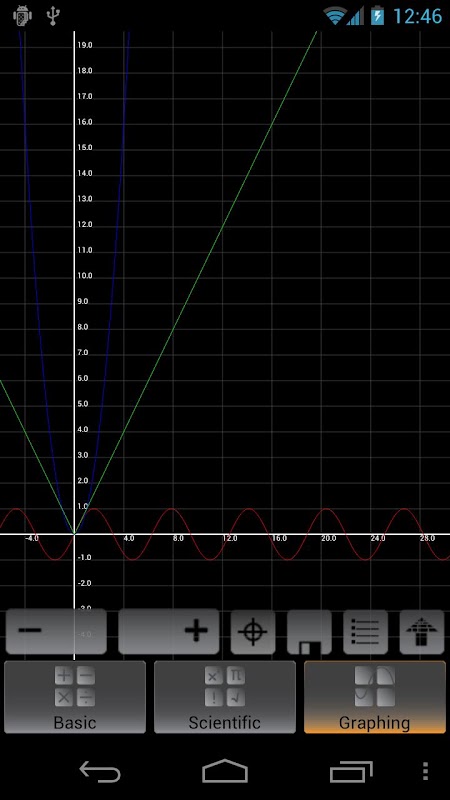Tap the y-axis label 19.0

85,45
